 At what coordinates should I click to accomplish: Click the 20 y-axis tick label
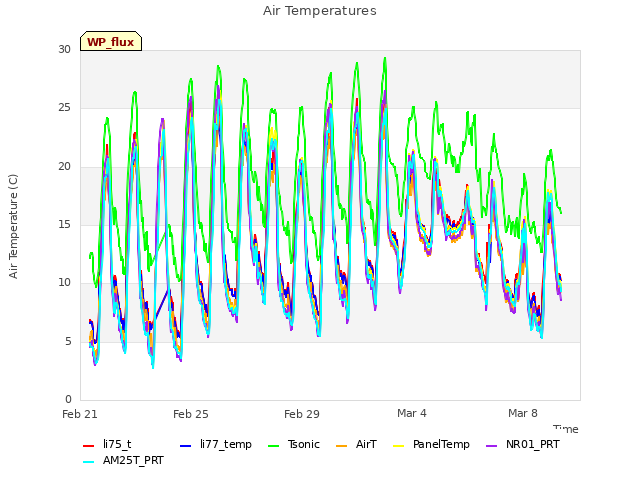point(64,167)
